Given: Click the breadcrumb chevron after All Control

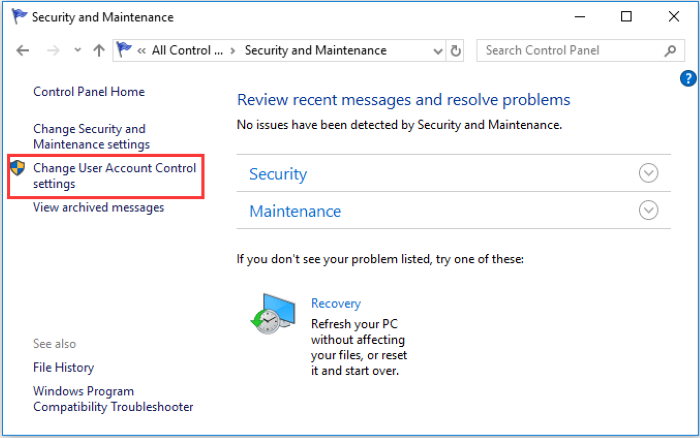Looking at the screenshot, I should (x=233, y=51).
